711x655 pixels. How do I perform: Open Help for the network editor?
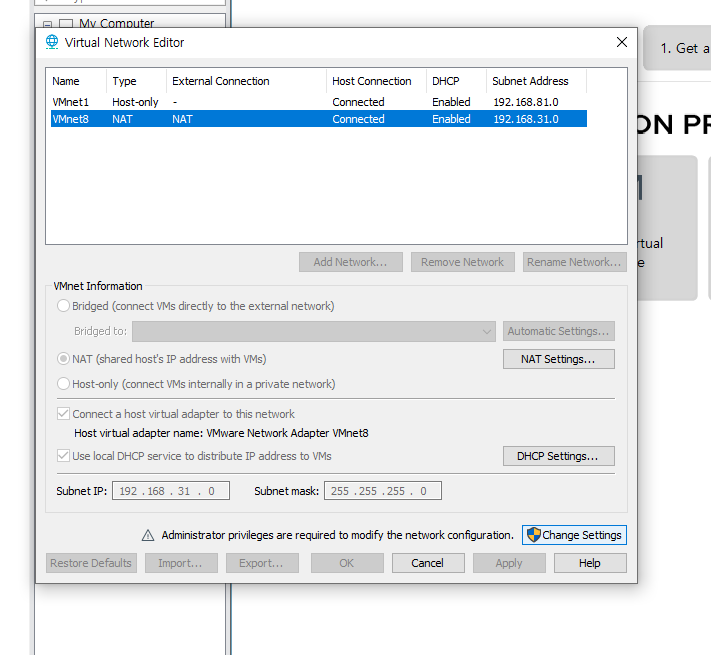tap(590, 563)
